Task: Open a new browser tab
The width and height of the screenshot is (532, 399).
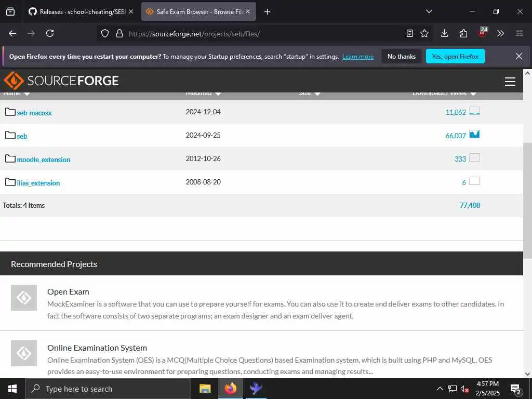Action: click(x=268, y=12)
